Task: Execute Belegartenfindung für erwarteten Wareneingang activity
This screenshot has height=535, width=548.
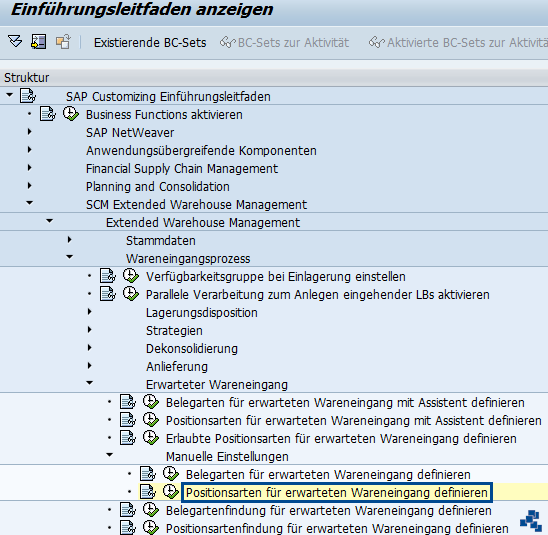Action: 151,510
